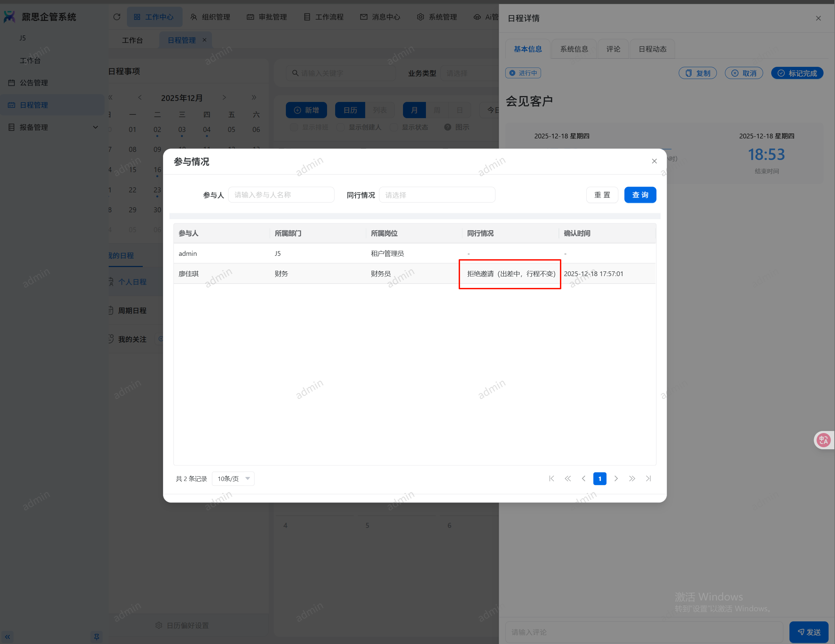Screen dimensions: 835x644
Task: Select page 1 in pagination
Action: point(599,478)
